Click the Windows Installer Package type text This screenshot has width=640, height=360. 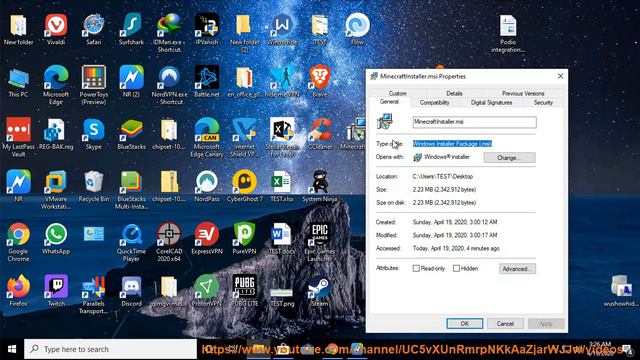(x=452, y=144)
